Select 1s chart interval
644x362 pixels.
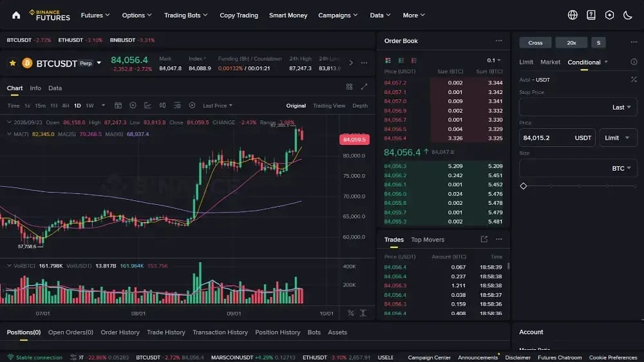click(27, 106)
